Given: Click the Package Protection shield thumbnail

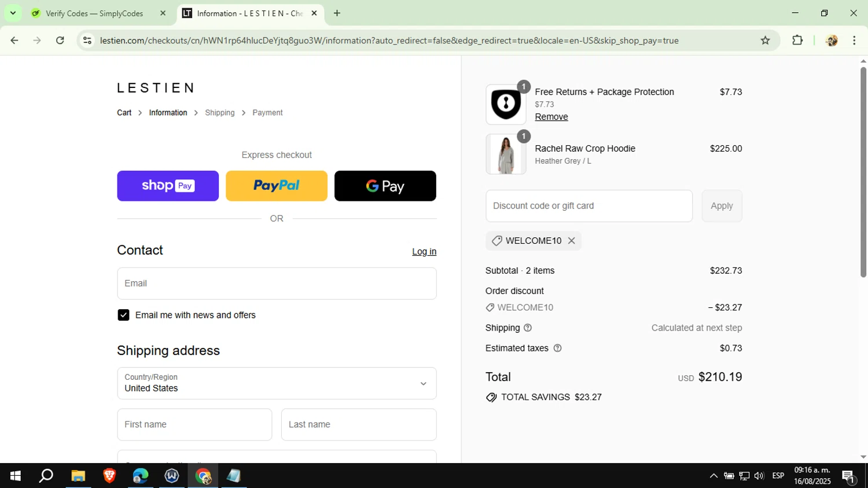Looking at the screenshot, I should pos(506,105).
